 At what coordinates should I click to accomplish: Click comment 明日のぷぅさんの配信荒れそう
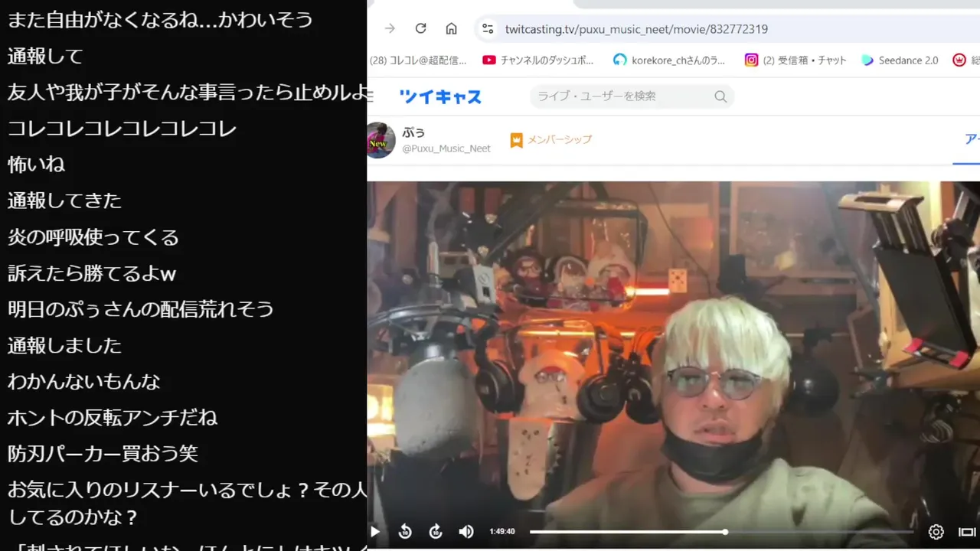(141, 309)
